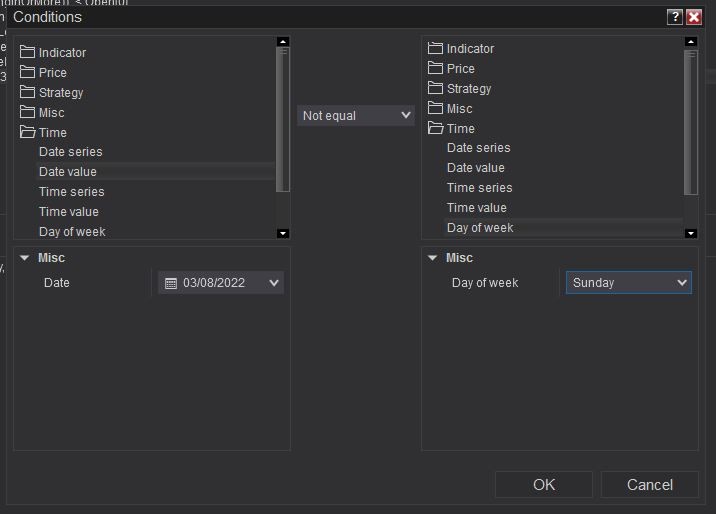Click the open Time folder icon in left panel
This screenshot has width=716, height=514.
[27, 132]
